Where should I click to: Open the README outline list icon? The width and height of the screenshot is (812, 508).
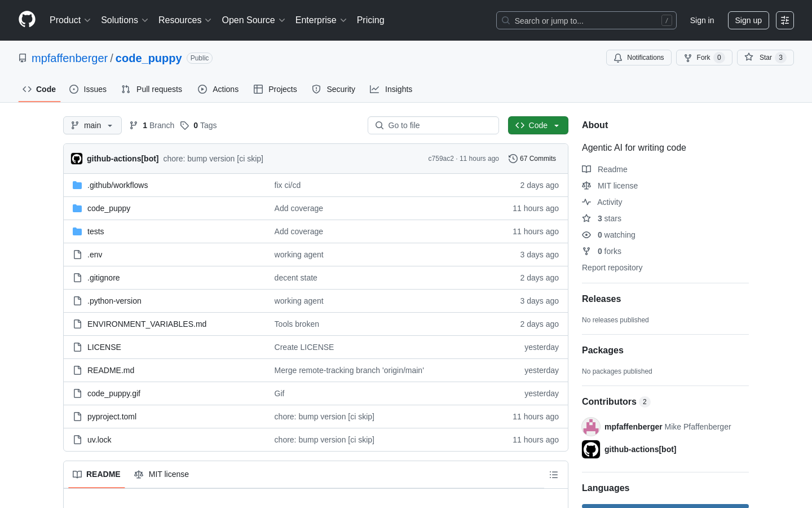554,475
